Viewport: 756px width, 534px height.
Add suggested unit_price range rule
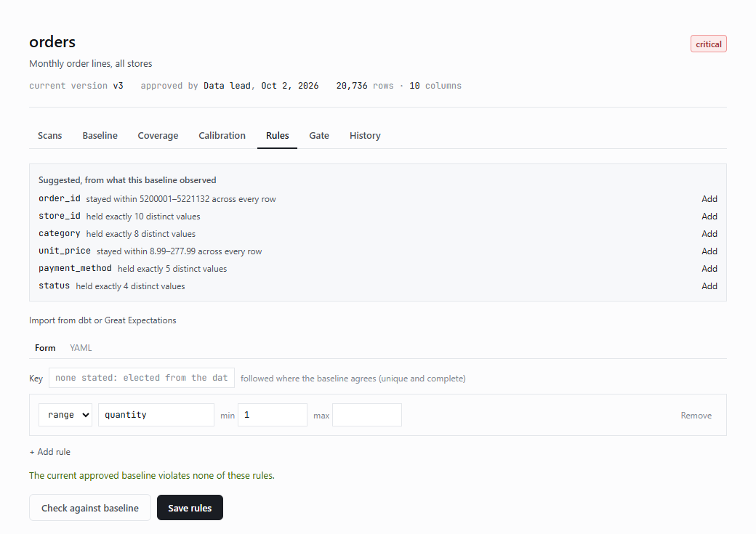click(x=709, y=251)
